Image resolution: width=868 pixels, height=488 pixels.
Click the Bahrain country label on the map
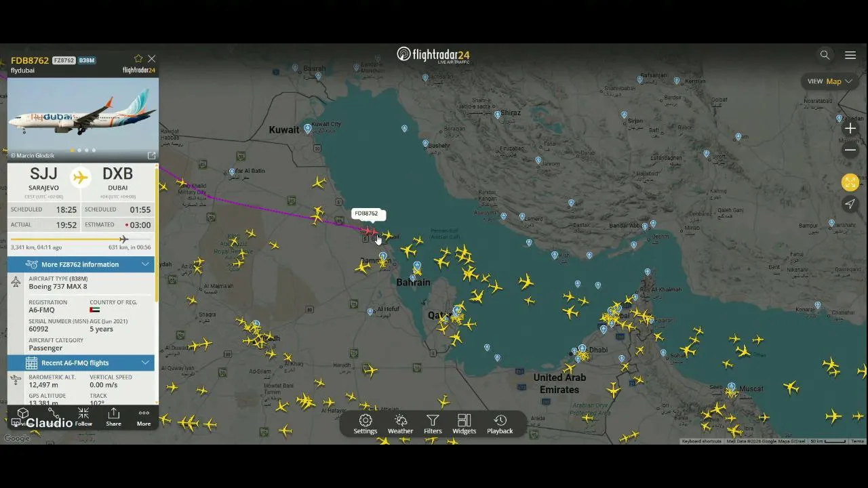413,282
